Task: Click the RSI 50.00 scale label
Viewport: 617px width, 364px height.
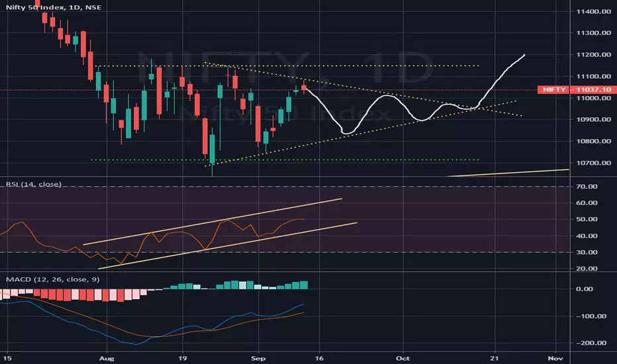Action: coord(587,219)
